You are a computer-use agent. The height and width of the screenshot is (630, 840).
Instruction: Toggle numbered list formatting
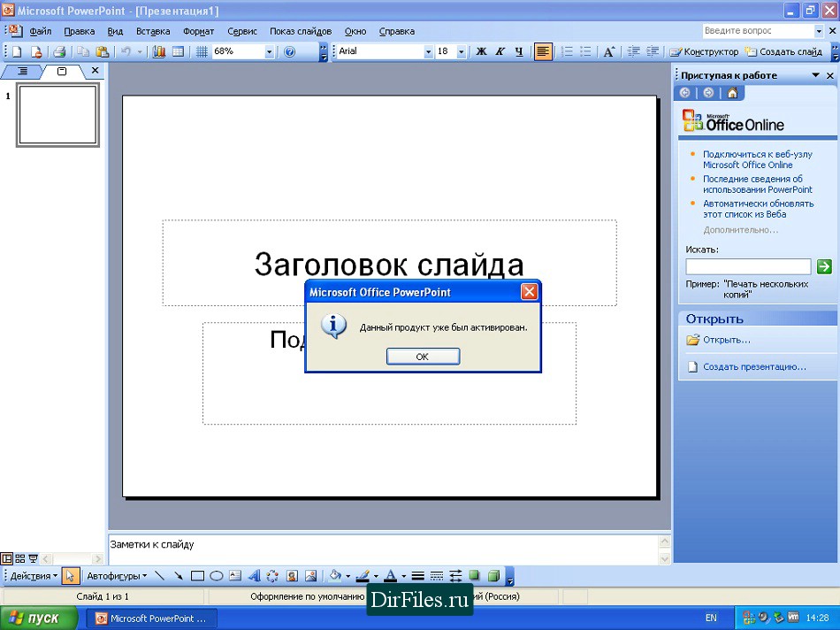pos(567,52)
